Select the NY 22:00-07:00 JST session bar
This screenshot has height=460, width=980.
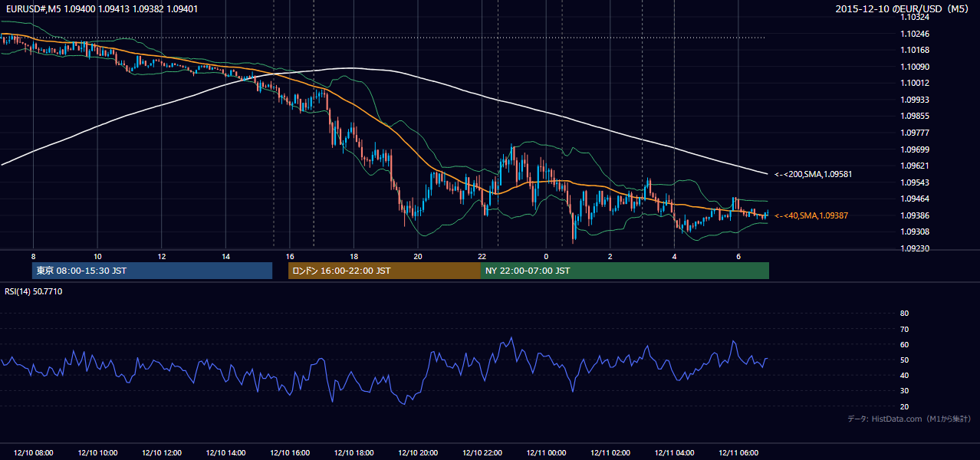(x=625, y=271)
